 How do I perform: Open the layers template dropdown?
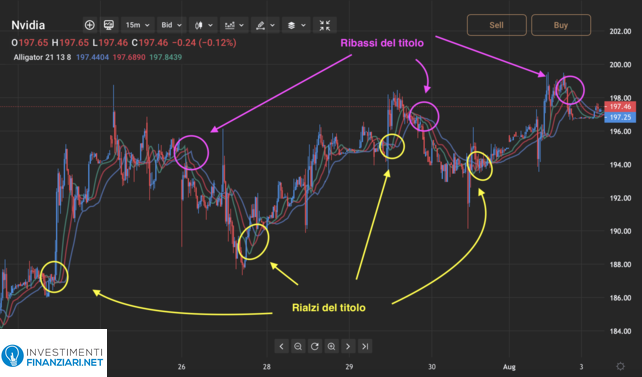pos(296,25)
